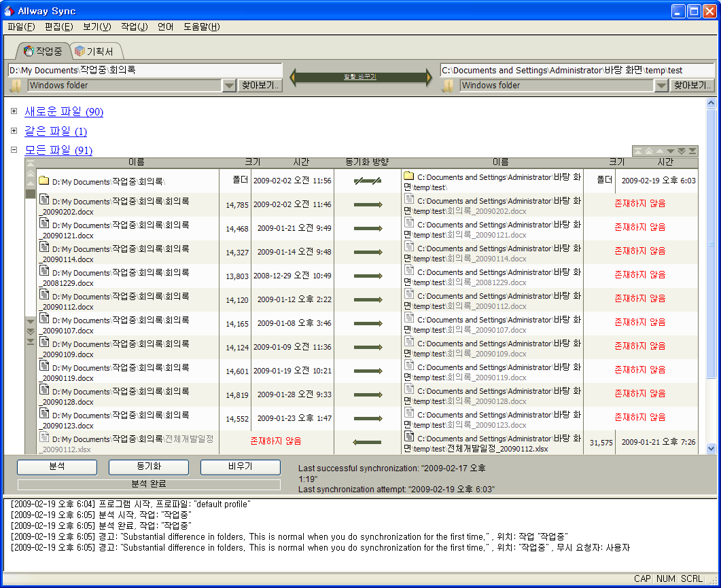Change sync direction arrow for 회의록_20081229.docx

point(368,276)
